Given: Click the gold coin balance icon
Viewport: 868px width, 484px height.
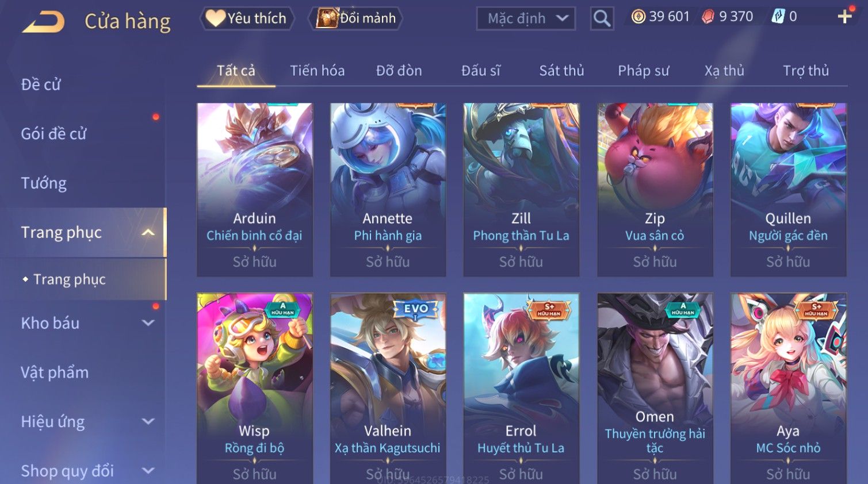Looking at the screenshot, I should click(638, 17).
